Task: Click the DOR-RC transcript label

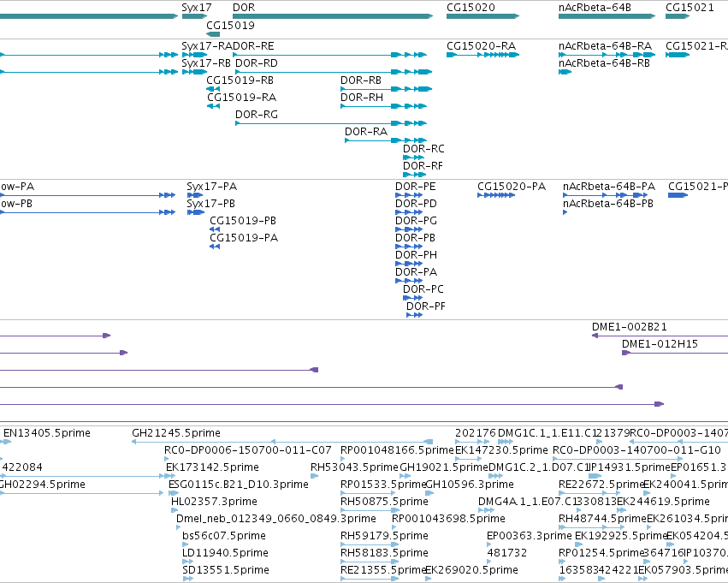Action: tap(423, 149)
